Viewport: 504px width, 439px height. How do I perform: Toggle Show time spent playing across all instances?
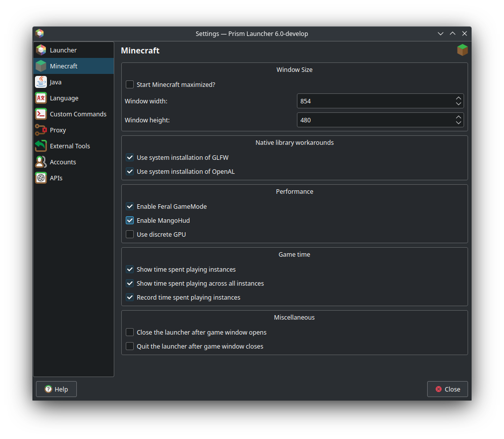[x=130, y=283]
